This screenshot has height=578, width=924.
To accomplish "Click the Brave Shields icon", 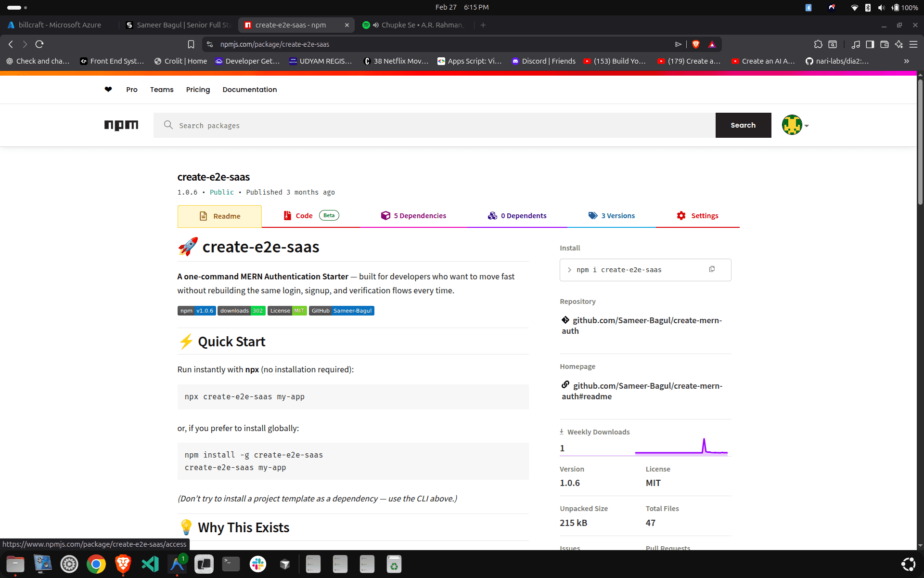I will click(x=695, y=44).
